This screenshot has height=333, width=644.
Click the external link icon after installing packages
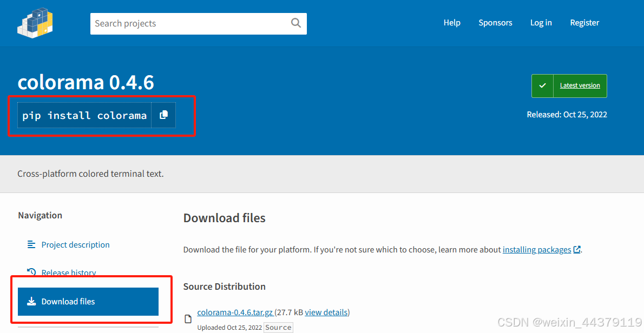(576, 249)
